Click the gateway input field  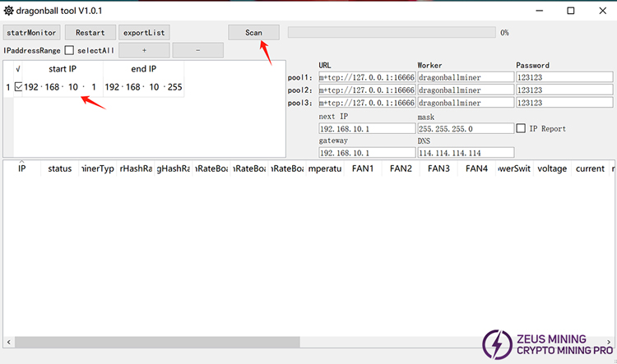pyautogui.click(x=366, y=153)
